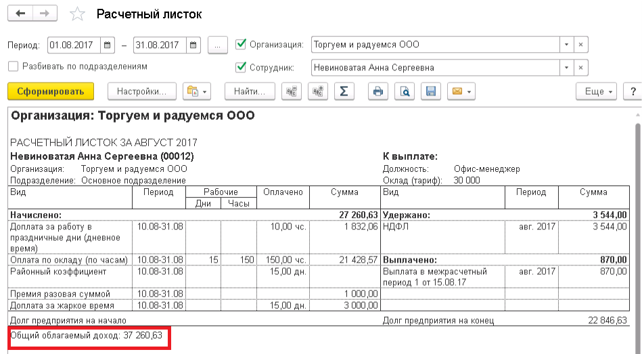Open period selection ellipsis button
Viewport: 644px width, 354px height.
tap(218, 45)
